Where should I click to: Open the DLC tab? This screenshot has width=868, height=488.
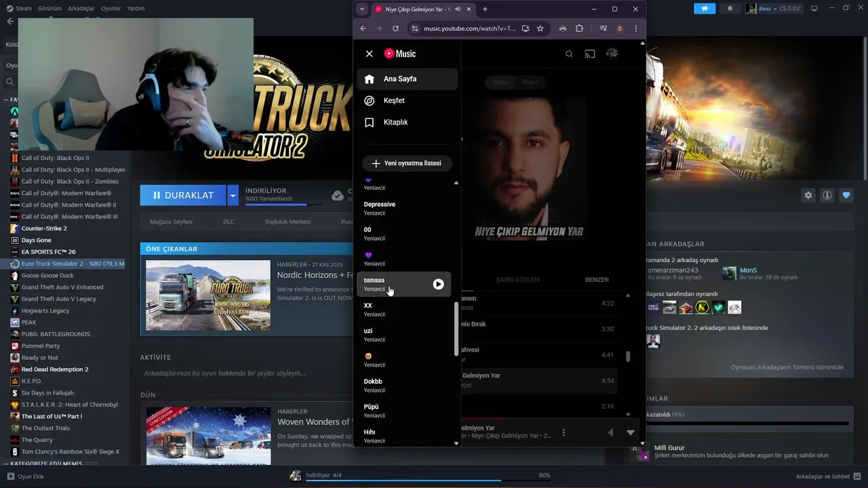(x=229, y=222)
